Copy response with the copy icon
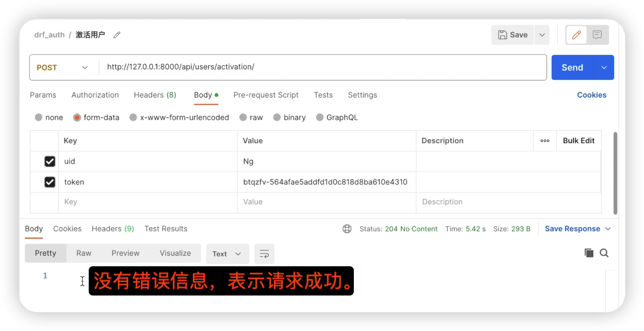 click(589, 253)
